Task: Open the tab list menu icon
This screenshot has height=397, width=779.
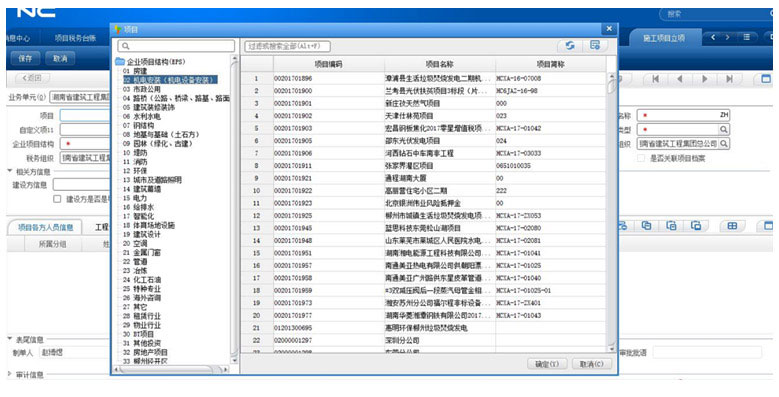Action: pyautogui.click(x=747, y=37)
